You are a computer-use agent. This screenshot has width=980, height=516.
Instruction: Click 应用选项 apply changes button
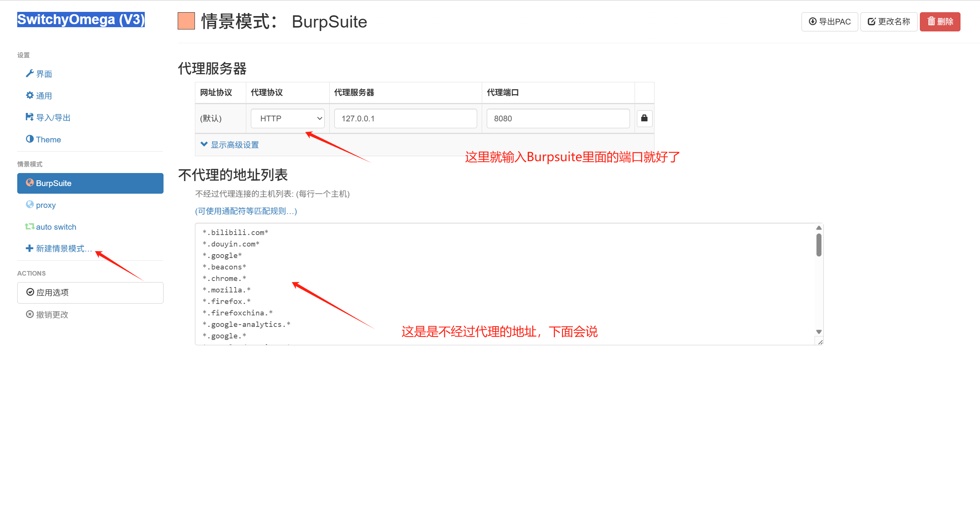tap(90, 292)
